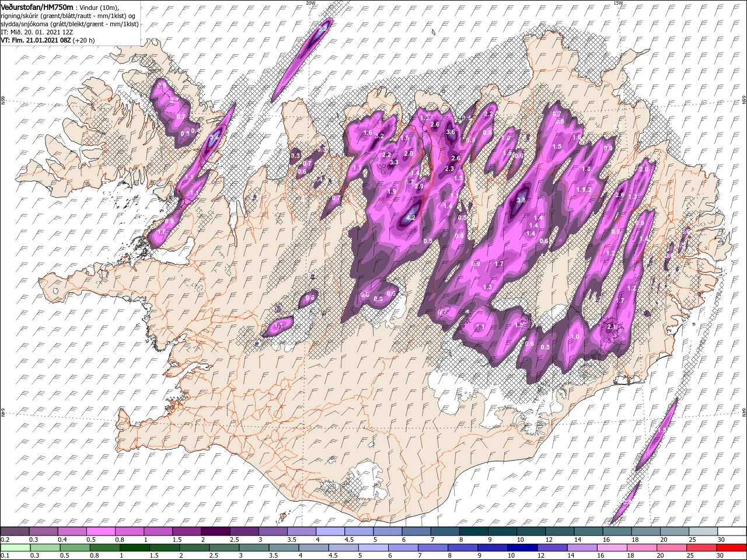Click the 15W longitude label

[617, 3]
